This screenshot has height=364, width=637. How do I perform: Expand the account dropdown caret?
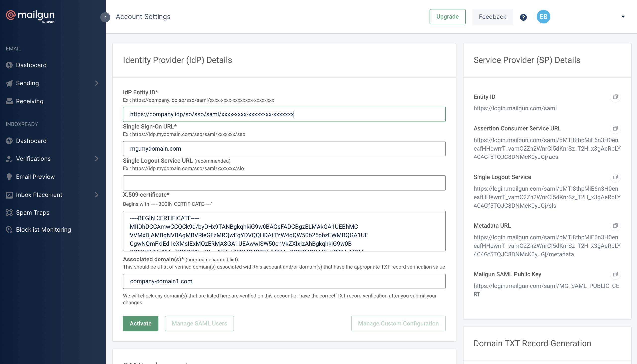pos(623,17)
